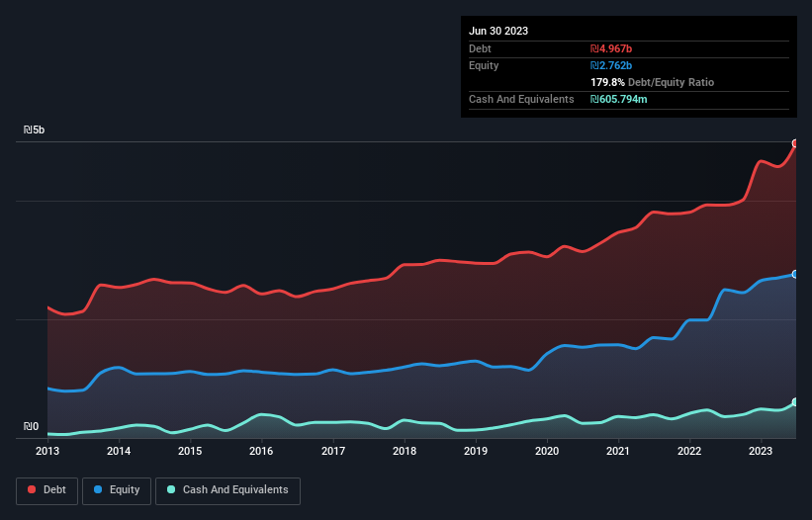Click the Jun 30 2023 tooltip date
Screen dimensions: 812x520
pyautogui.click(x=498, y=31)
